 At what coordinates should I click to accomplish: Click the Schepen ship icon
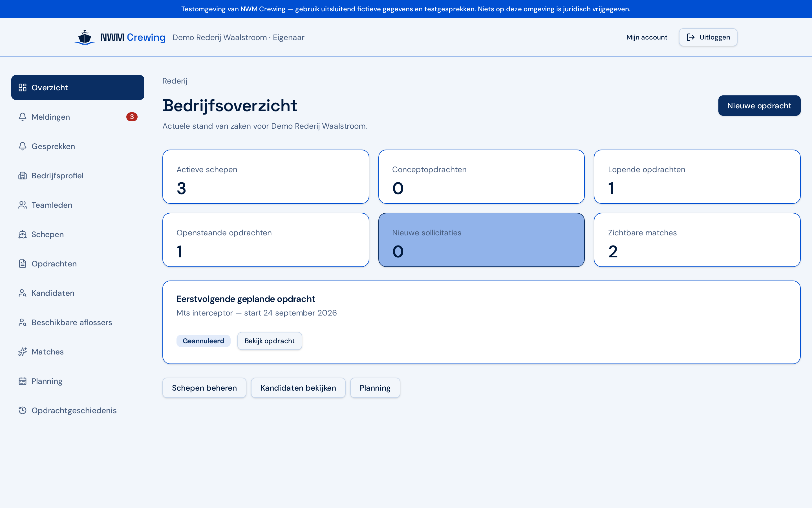coord(23,234)
